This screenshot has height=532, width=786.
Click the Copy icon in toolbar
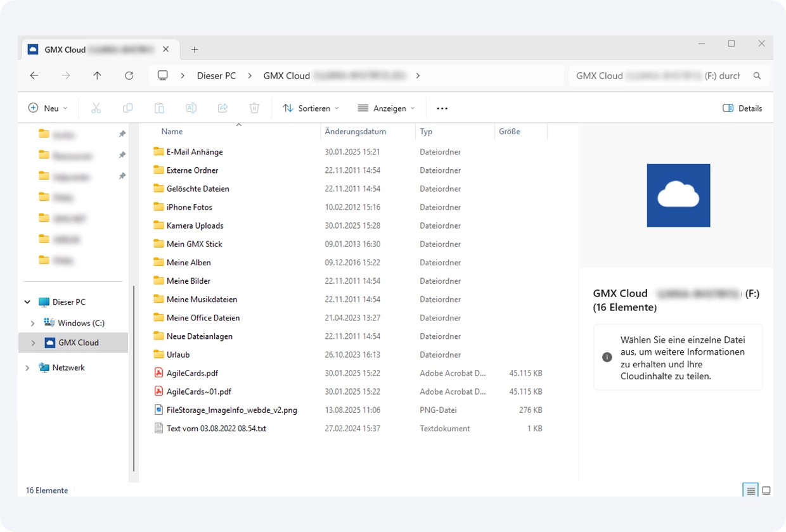tap(127, 108)
